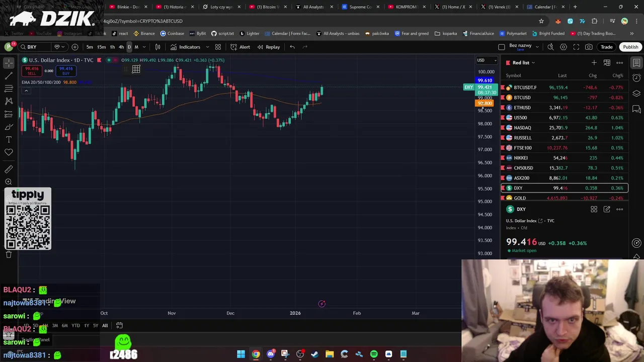644x362 pixels.
Task: Open the chats icon in right sidebar
Action: (x=636, y=109)
